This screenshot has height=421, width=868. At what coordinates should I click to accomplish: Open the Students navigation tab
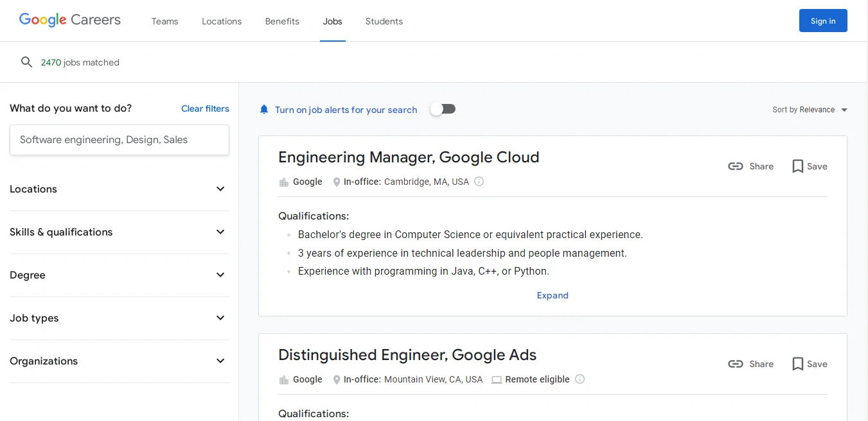tap(384, 21)
